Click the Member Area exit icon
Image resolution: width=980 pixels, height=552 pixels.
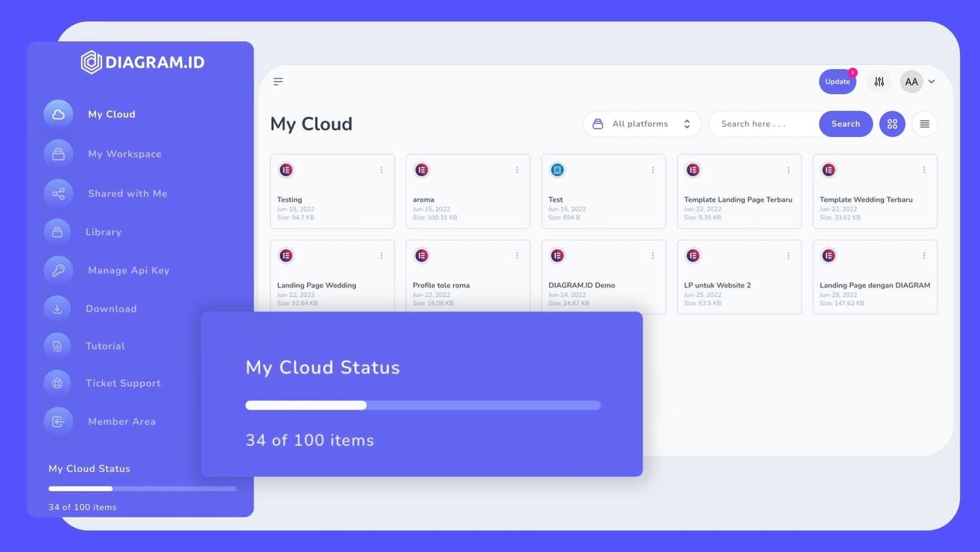[x=58, y=421]
